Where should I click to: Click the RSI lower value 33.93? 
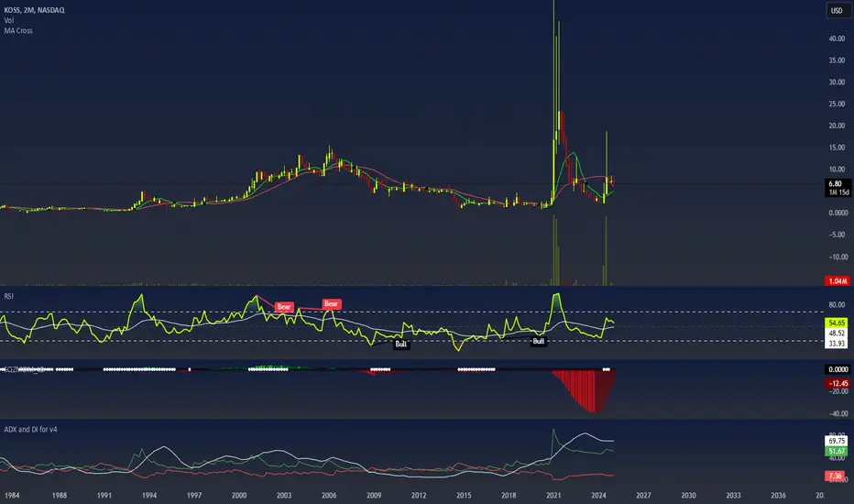point(837,344)
